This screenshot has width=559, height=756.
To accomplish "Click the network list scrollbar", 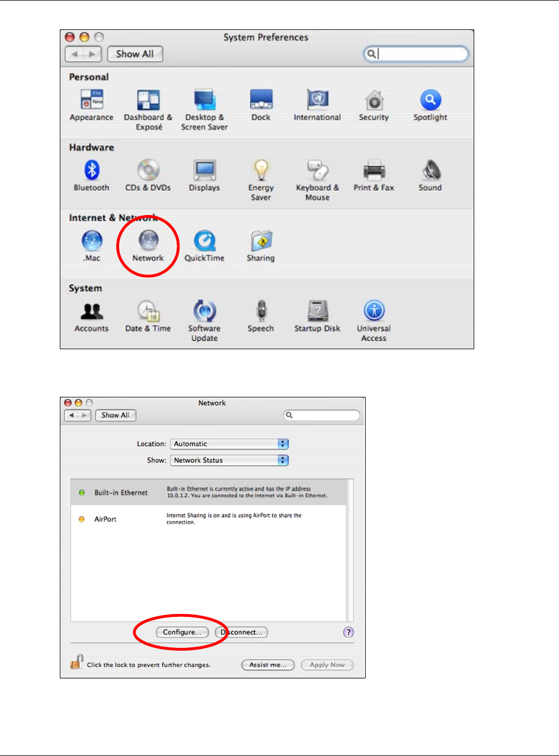I will 350,550.
